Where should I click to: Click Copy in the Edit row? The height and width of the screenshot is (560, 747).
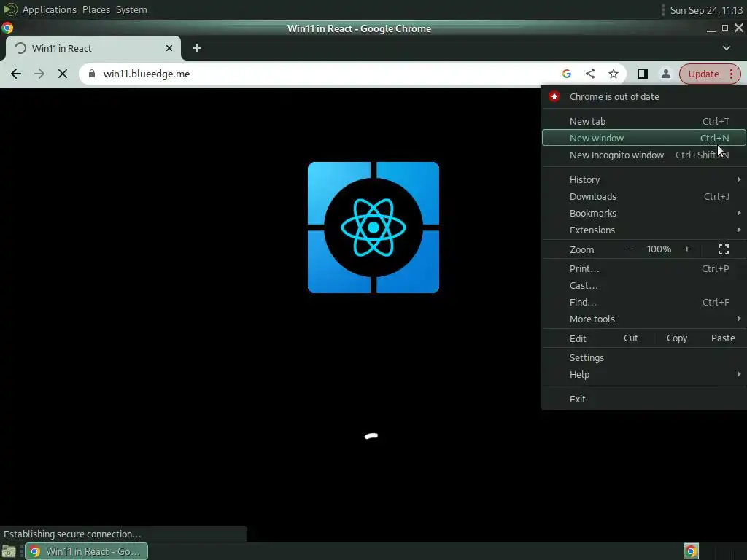pos(676,338)
